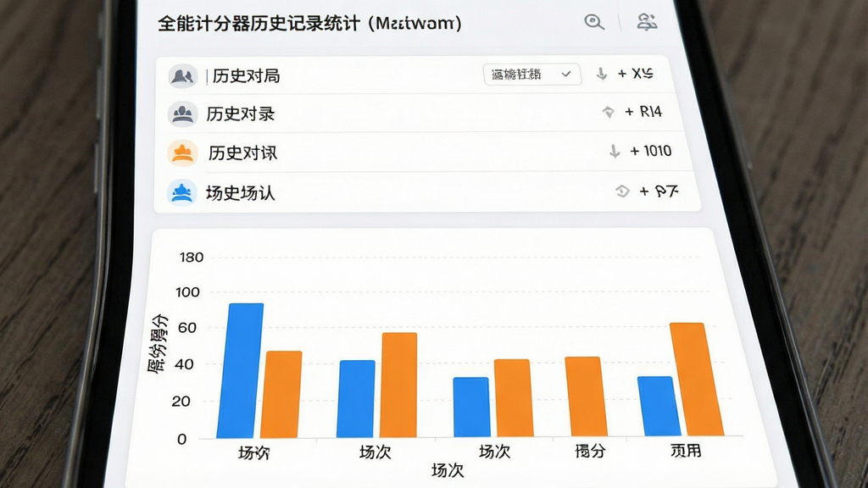Click the down arrow in the 历史对局 row
This screenshot has height=488, width=868.
pyautogui.click(x=602, y=74)
